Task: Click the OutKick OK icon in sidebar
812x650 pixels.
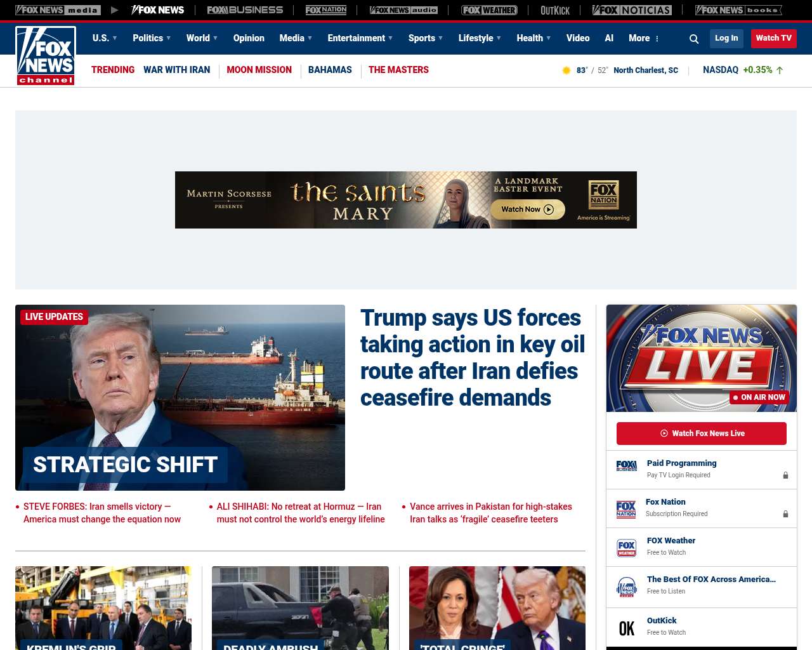Action: (x=626, y=628)
